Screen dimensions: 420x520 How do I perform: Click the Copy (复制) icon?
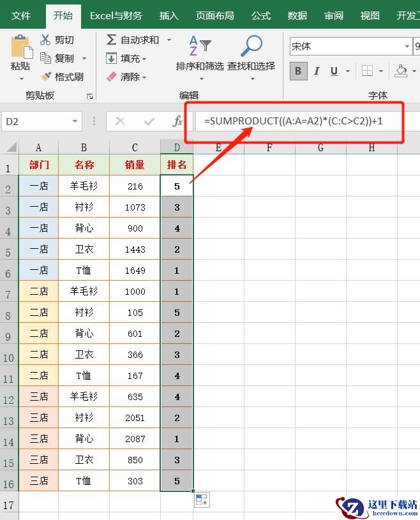click(x=45, y=57)
